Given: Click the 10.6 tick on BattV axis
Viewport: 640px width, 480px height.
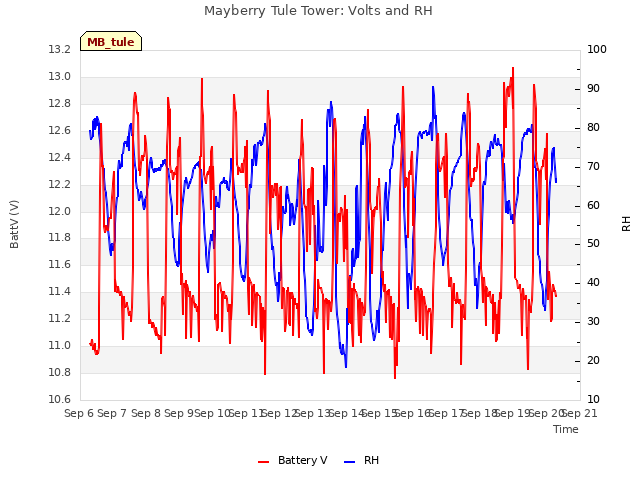Looking at the screenshot, I should [x=60, y=399].
